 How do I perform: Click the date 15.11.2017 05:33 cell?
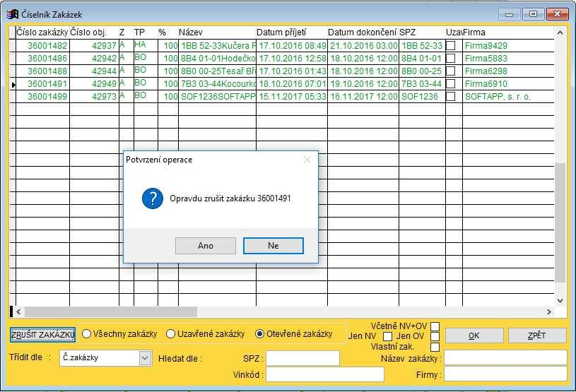pyautogui.click(x=292, y=97)
